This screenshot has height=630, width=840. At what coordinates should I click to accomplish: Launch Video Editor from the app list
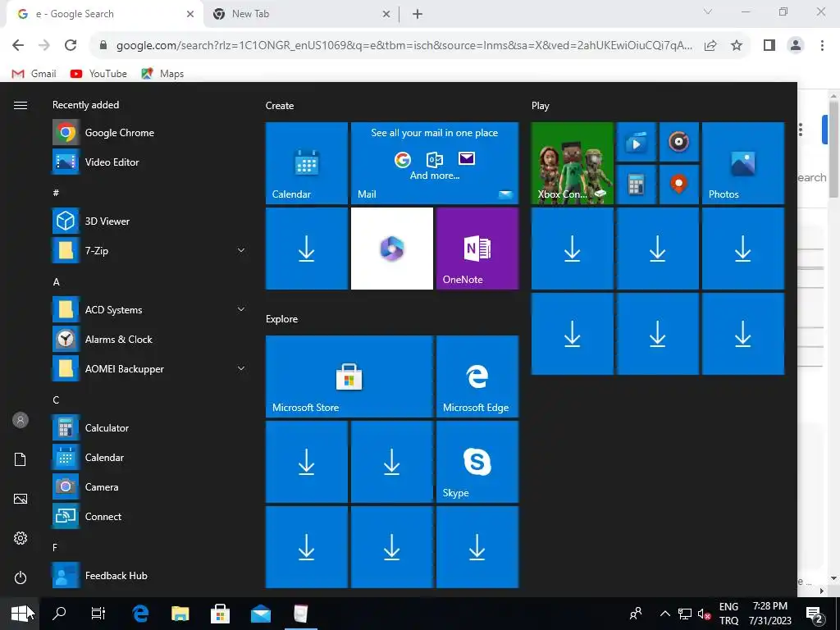[x=148, y=162]
